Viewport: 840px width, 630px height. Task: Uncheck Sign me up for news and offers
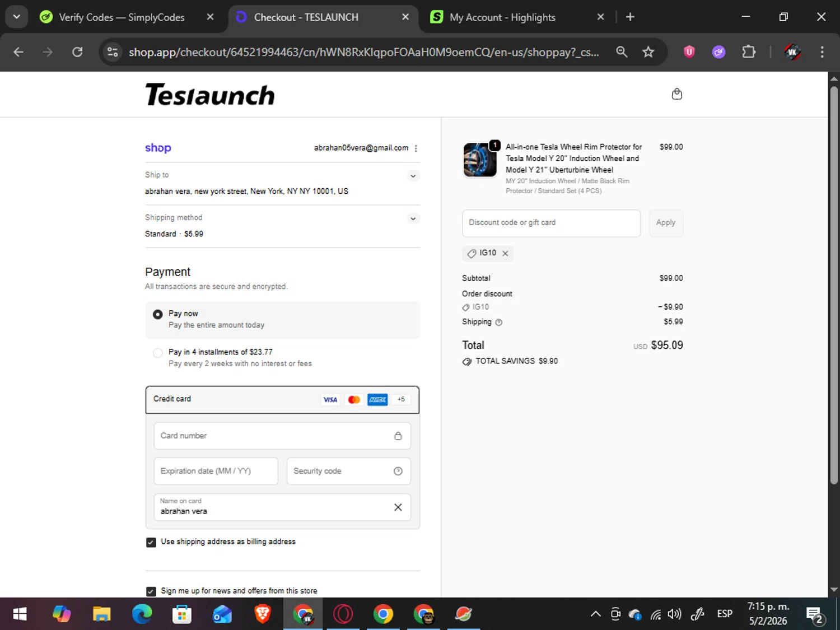151,591
